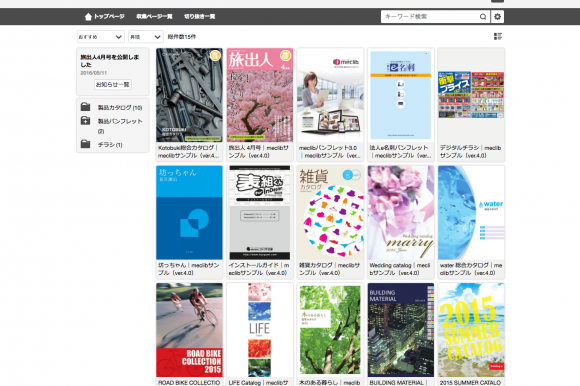This screenshot has height=386, width=580.
Task: Click the 法人e名刺パンフレット title text
Action: pyautogui.click(x=400, y=152)
